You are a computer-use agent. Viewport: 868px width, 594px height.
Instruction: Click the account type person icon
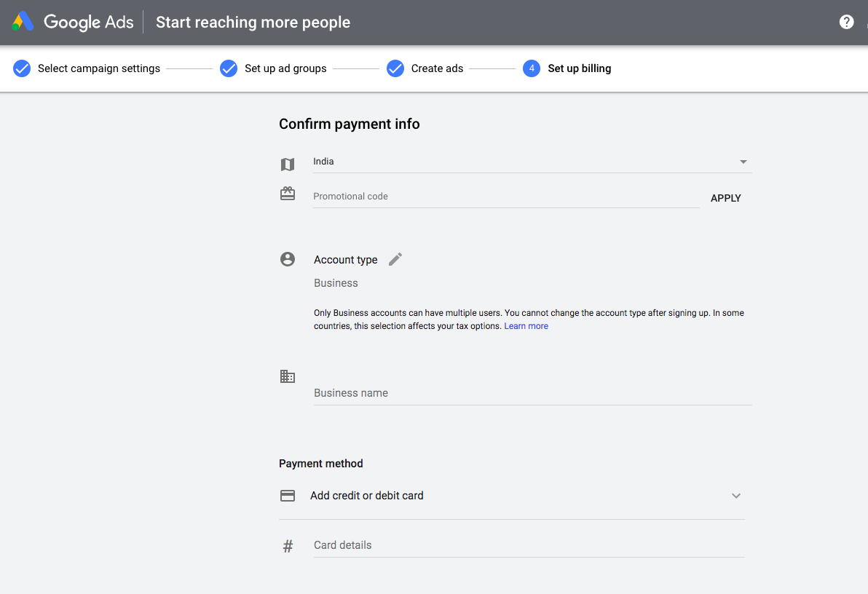tap(288, 259)
